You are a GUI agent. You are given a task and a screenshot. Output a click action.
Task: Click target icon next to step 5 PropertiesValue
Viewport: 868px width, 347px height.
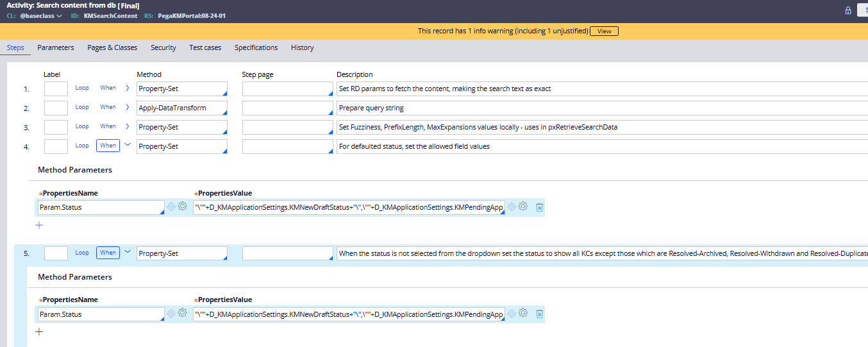pos(512,314)
